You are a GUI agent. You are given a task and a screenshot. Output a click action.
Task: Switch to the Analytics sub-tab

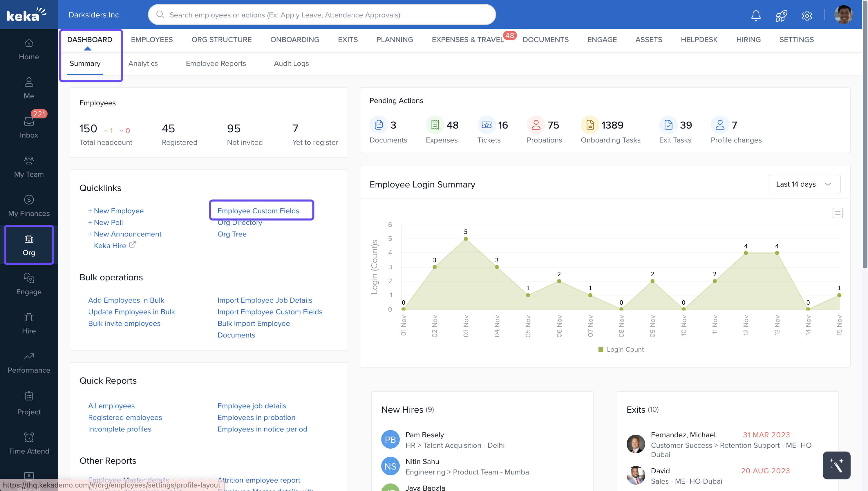pos(143,63)
